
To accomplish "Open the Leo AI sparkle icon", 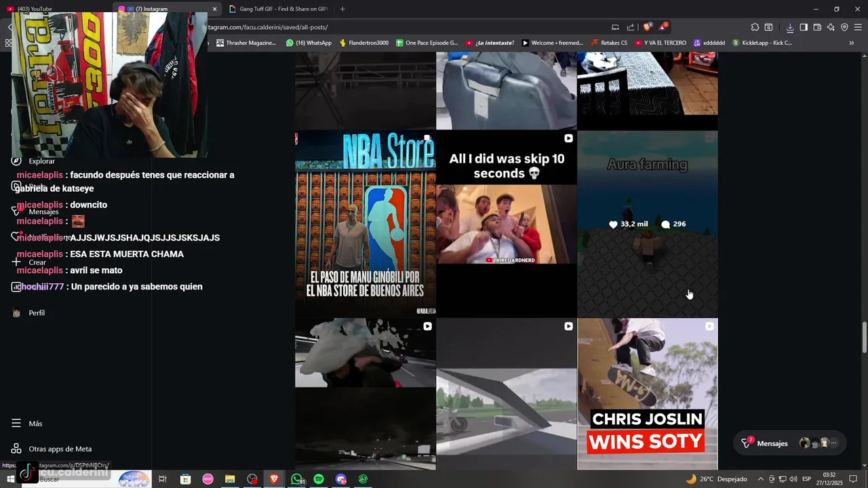I will pos(831,27).
